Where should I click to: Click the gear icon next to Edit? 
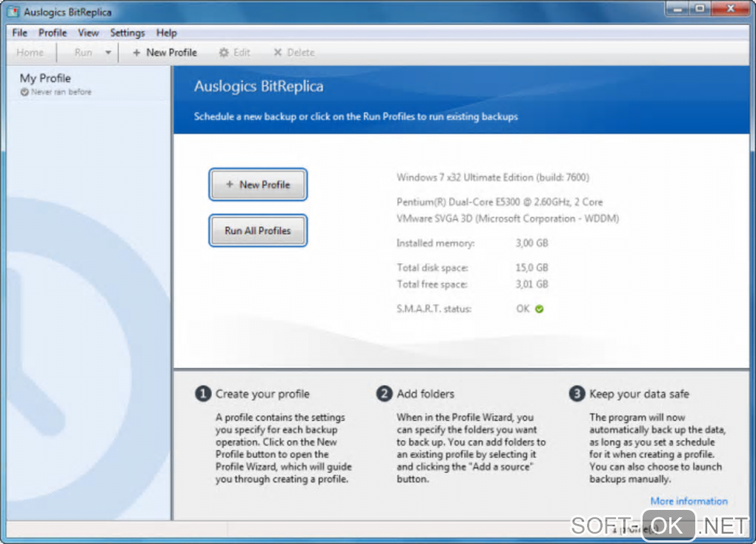coord(223,53)
